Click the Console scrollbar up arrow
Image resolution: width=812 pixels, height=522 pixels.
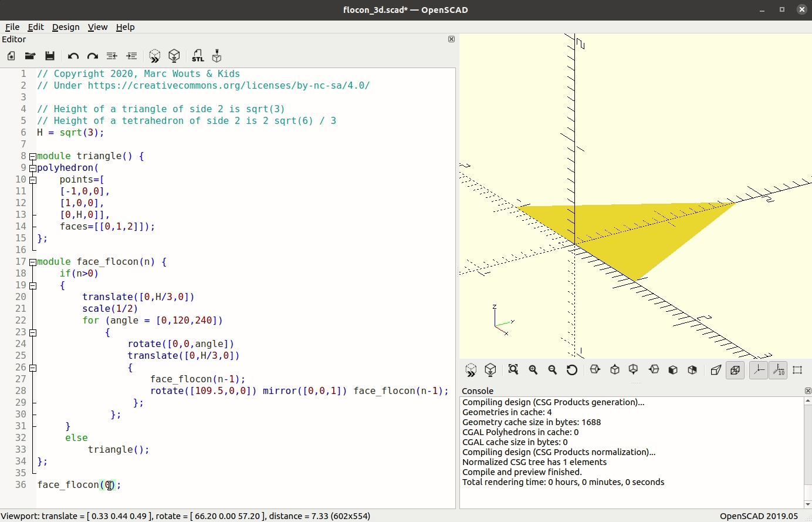tap(808, 401)
